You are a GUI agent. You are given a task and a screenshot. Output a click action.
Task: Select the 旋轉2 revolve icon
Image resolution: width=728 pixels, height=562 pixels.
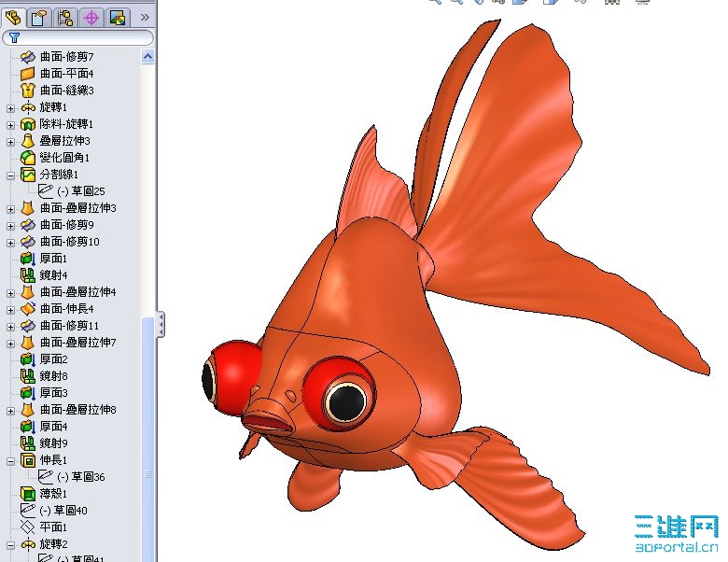point(28,544)
